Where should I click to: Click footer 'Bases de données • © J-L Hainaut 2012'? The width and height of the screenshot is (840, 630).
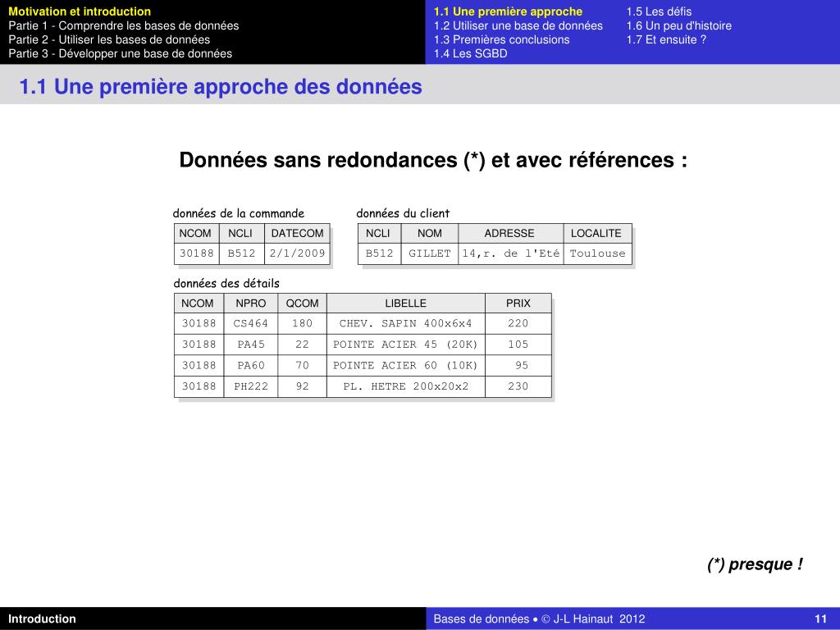point(539,619)
